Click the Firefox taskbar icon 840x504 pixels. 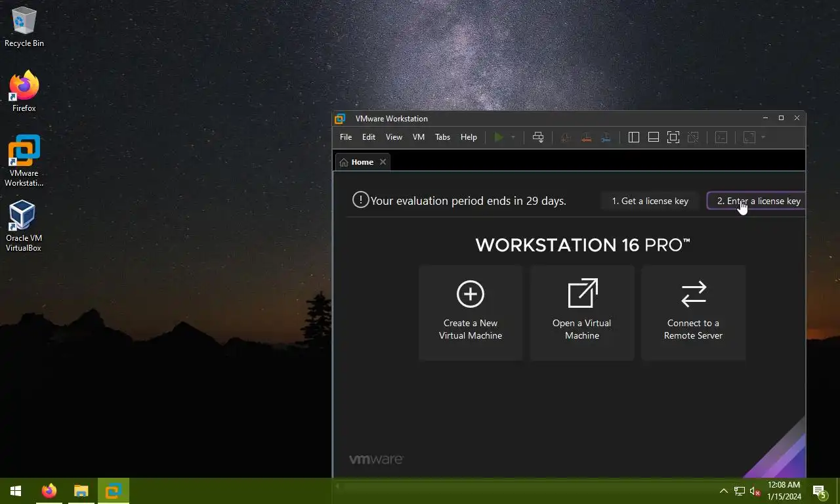click(49, 491)
